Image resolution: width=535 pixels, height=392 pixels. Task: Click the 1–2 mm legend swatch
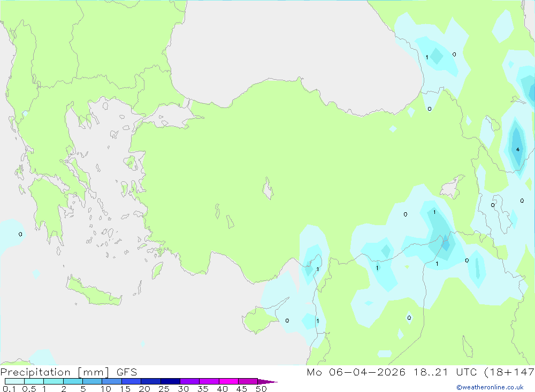pyautogui.click(x=53, y=381)
